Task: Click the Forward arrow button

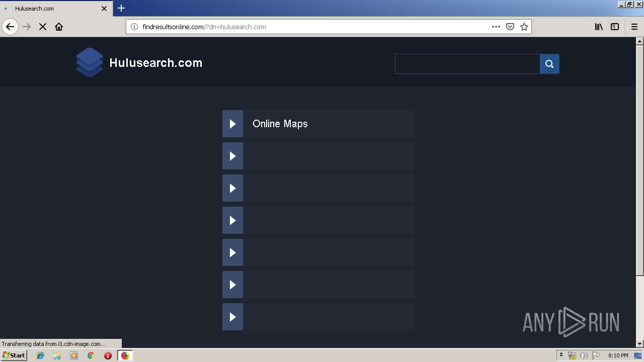Action: pos(27,27)
